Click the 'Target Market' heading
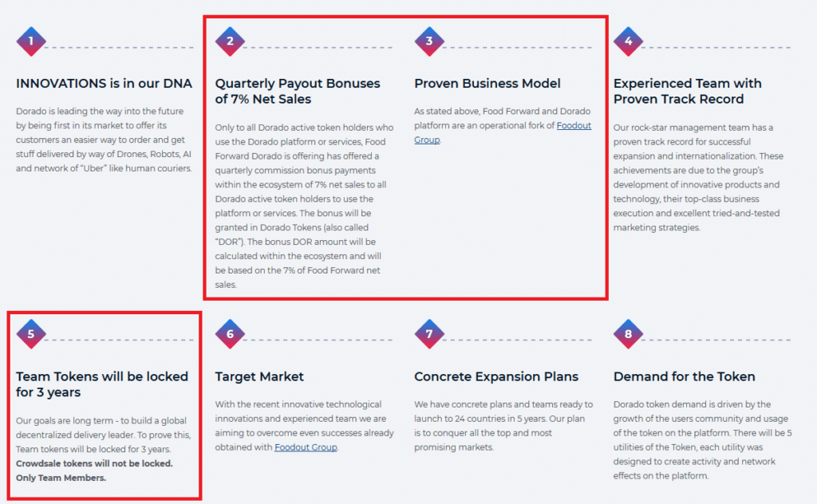The width and height of the screenshot is (817, 504). click(x=259, y=376)
